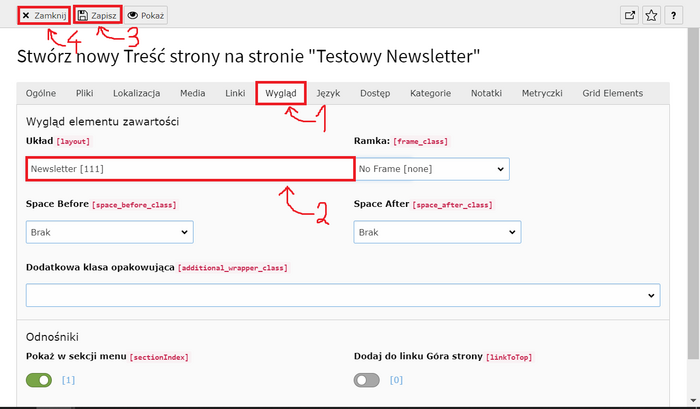The image size is (700, 409).
Task: Click the Pokaz preview button
Action: tap(146, 16)
